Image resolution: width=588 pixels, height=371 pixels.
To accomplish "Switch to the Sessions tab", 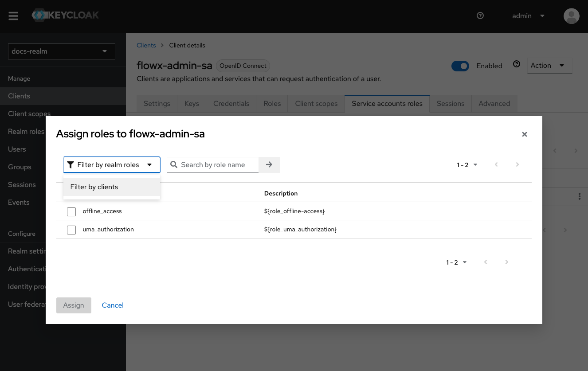I will (x=451, y=104).
